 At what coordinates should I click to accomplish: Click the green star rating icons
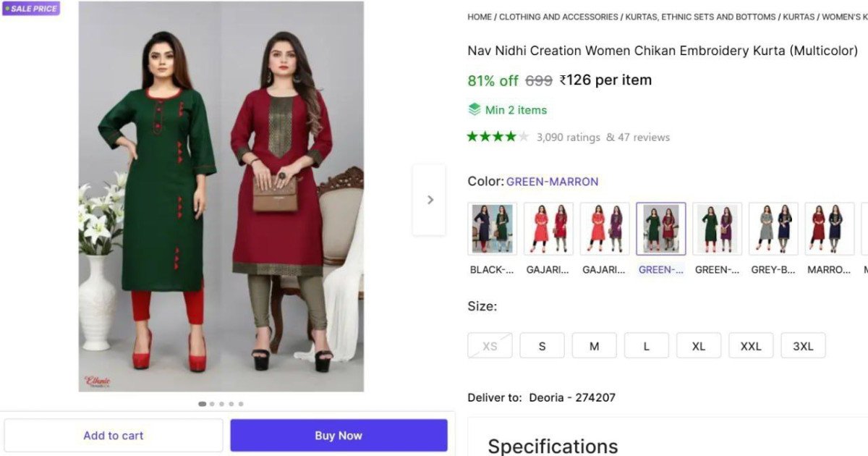[x=498, y=137]
